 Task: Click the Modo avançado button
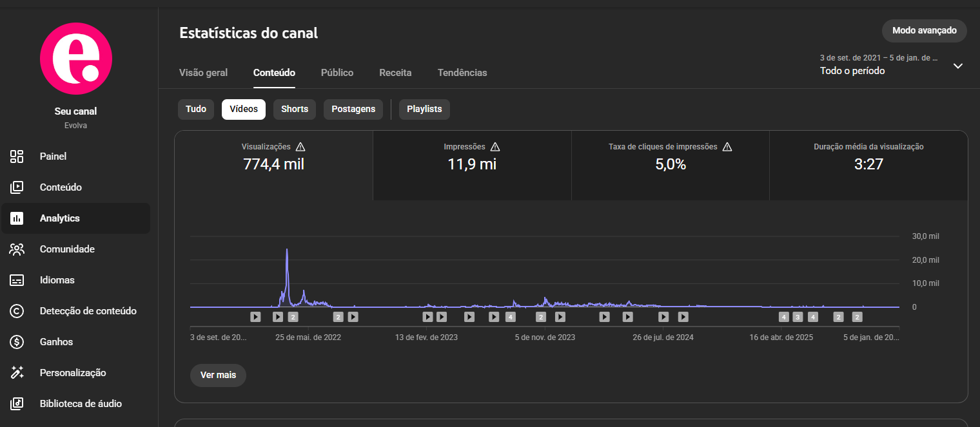tap(924, 31)
